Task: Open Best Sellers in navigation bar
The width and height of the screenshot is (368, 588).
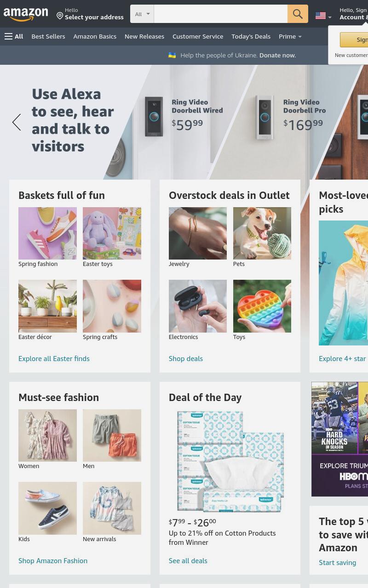Action: [x=48, y=36]
